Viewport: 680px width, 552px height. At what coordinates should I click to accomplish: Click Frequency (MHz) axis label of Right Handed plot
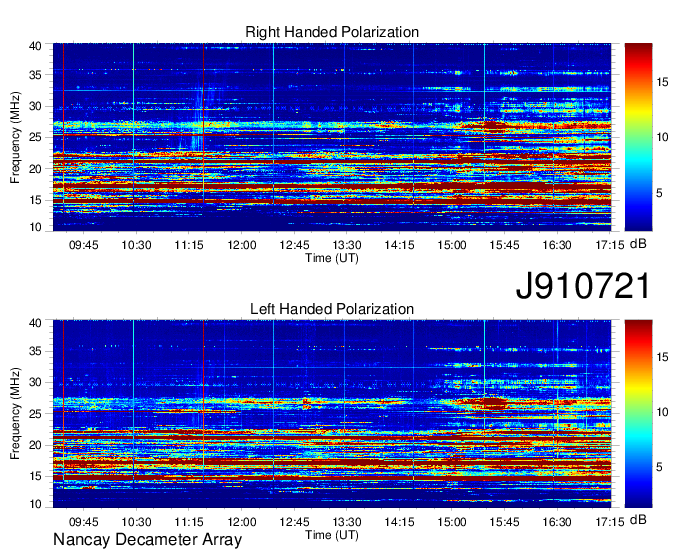(15, 137)
